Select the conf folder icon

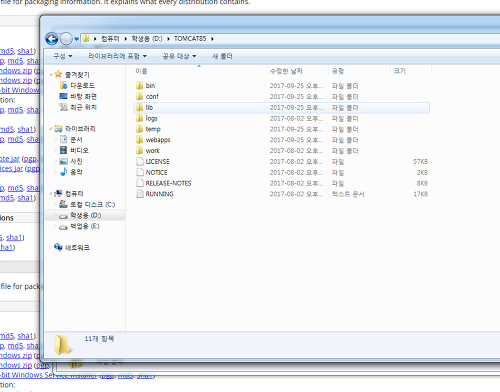140,96
